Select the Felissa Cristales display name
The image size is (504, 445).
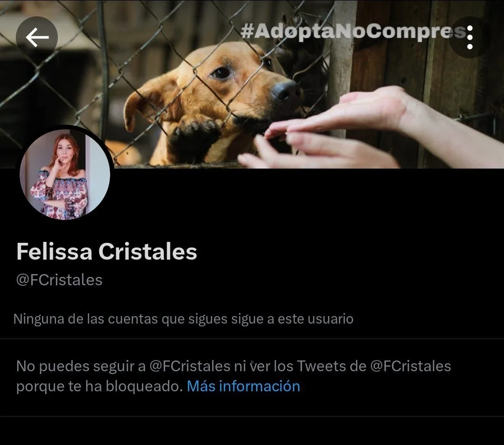pos(106,251)
